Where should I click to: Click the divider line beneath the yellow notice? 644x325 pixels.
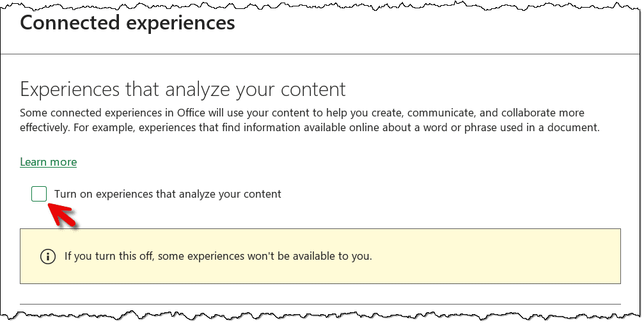320,304
